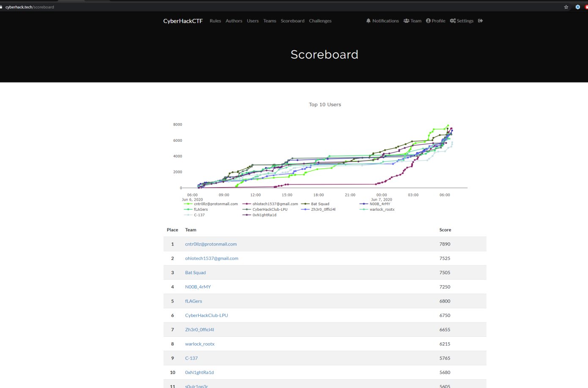Open the Rules menu item
Screen dimensions: 588x388
click(x=215, y=21)
